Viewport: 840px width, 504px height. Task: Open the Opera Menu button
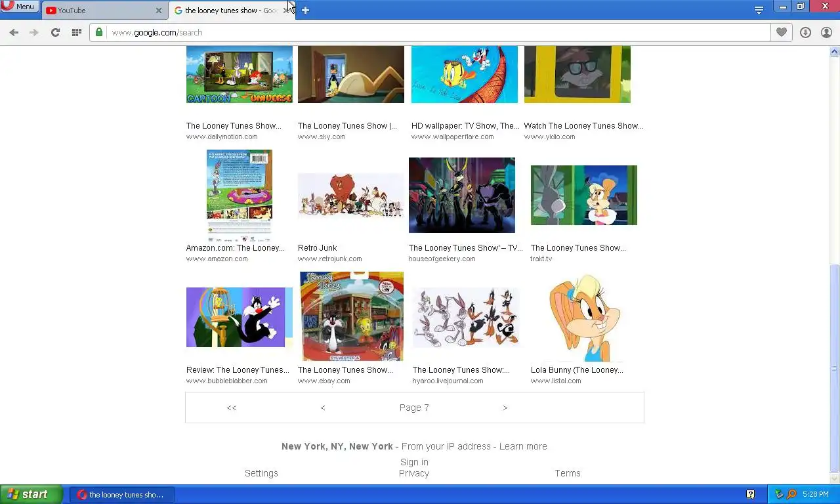[x=19, y=7]
